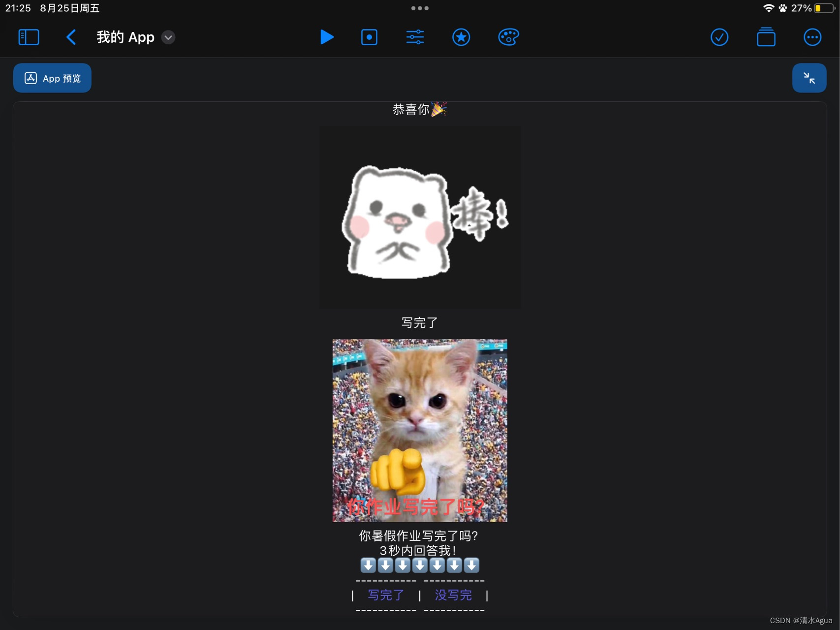
Task: Tap the battery 27% indicator
Action: (813, 8)
